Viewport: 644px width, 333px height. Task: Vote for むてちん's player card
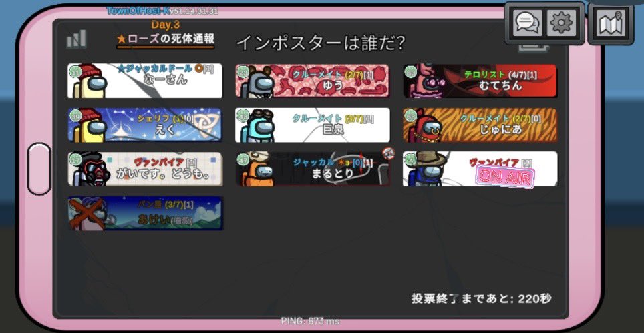click(x=480, y=81)
